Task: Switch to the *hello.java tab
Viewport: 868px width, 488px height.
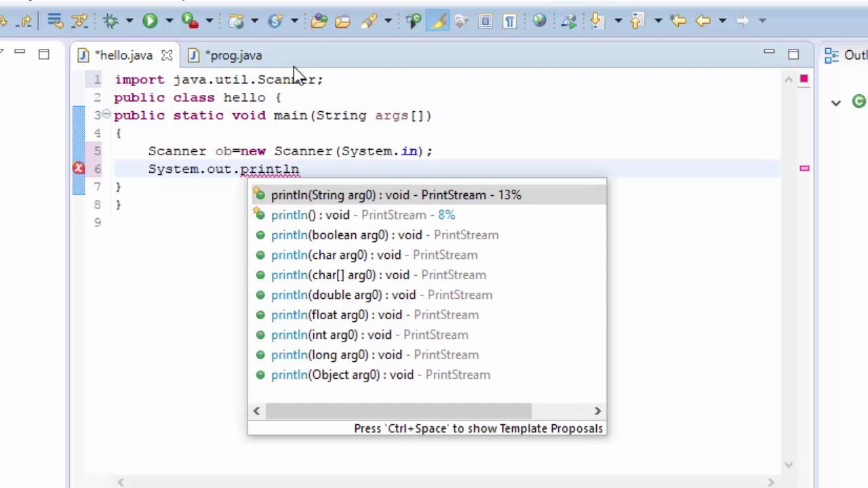Action: [123, 56]
